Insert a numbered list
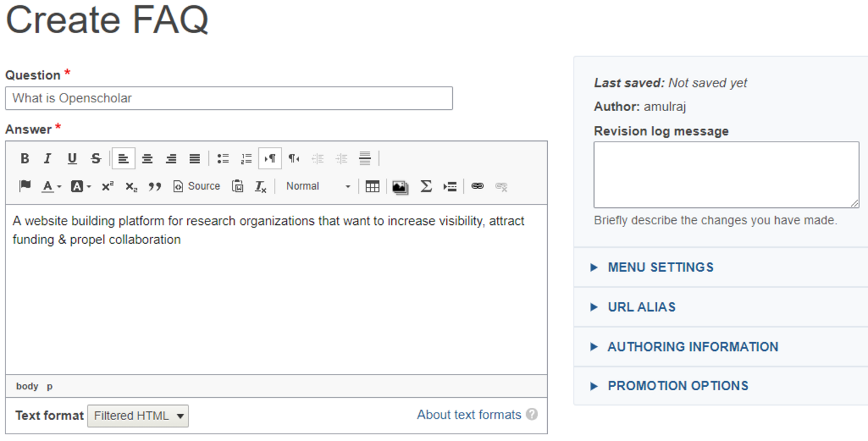Image resolution: width=868 pixels, height=441 pixels. pos(246,159)
